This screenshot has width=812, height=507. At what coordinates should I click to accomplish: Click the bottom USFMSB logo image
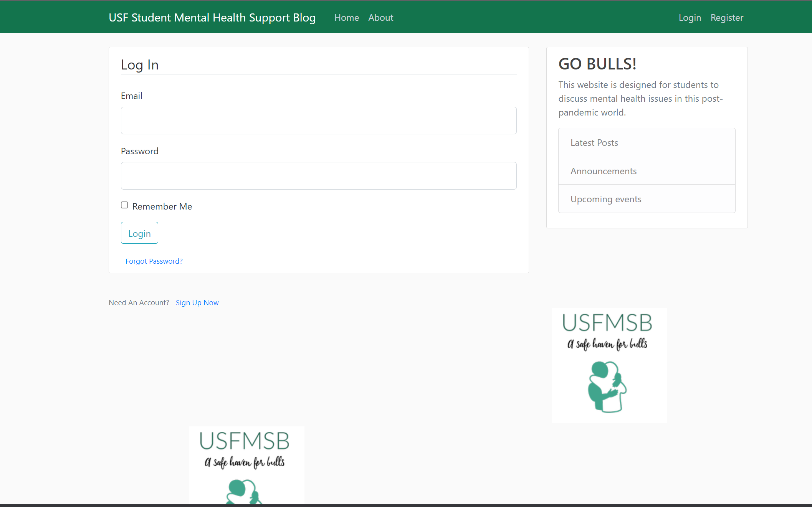tap(246, 464)
